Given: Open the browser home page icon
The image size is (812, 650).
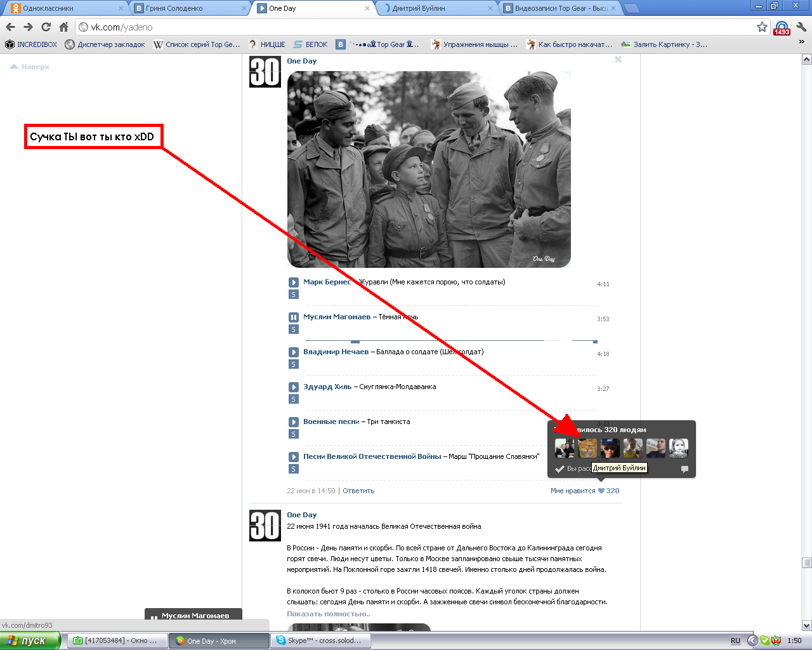Looking at the screenshot, I should click(x=63, y=27).
